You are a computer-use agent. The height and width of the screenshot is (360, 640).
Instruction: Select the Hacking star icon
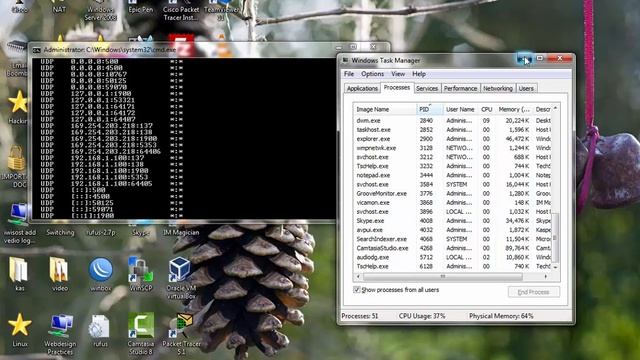click(19, 102)
